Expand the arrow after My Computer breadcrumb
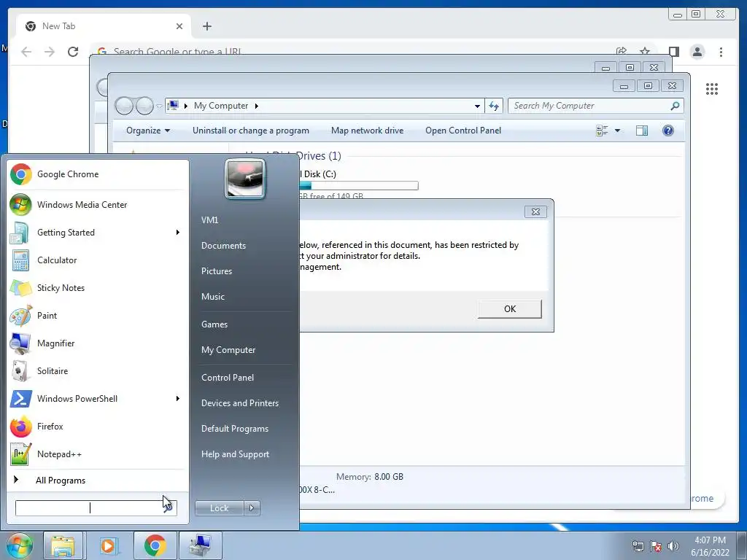The image size is (747, 560). (x=256, y=106)
